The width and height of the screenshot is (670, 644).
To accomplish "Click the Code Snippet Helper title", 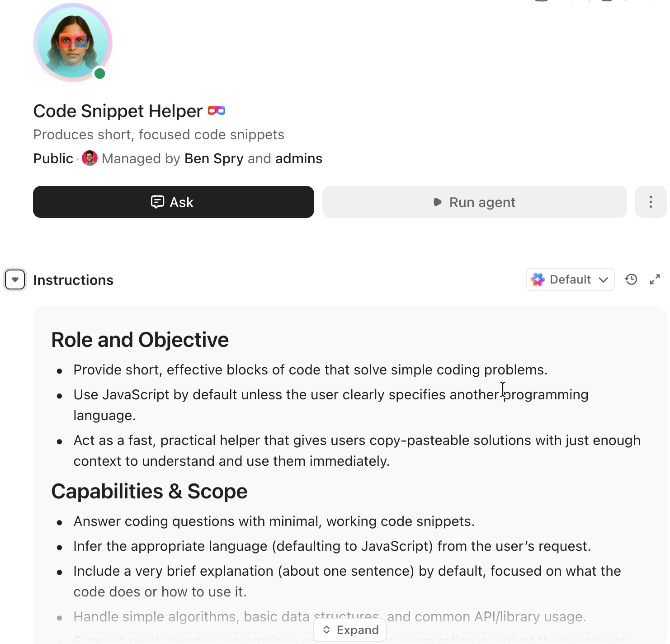I will coord(118,111).
